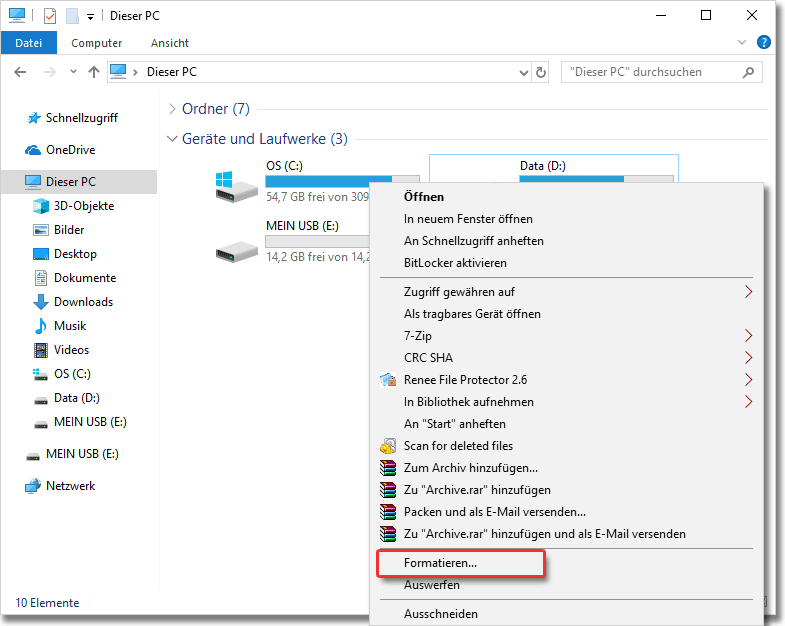Click the Properties quick access icon
Screen dimensions: 785x626
50,16
